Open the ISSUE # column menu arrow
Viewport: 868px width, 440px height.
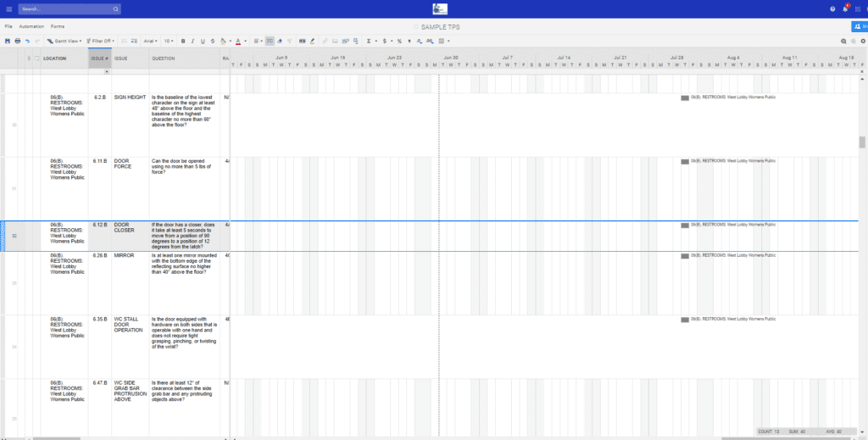106,71
